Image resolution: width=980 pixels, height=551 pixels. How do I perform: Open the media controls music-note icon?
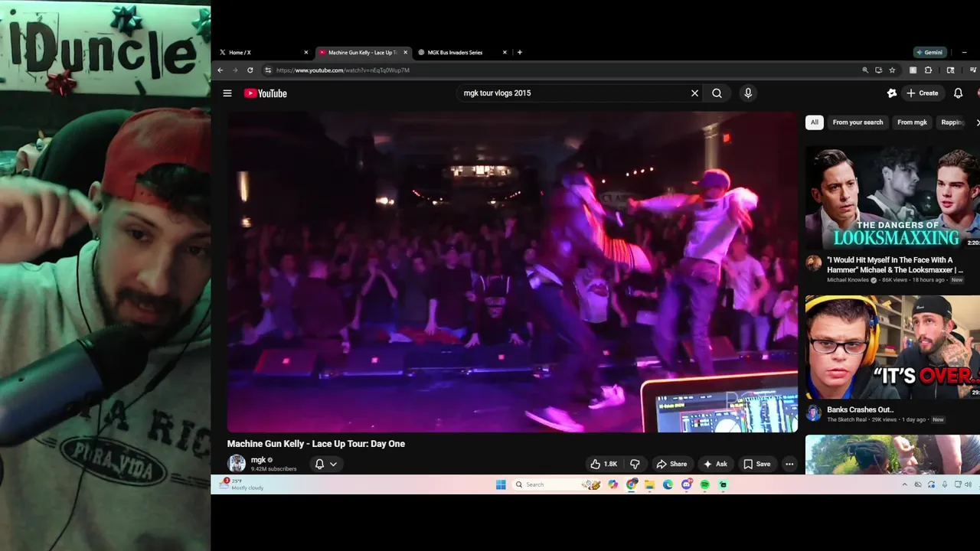[973, 70]
